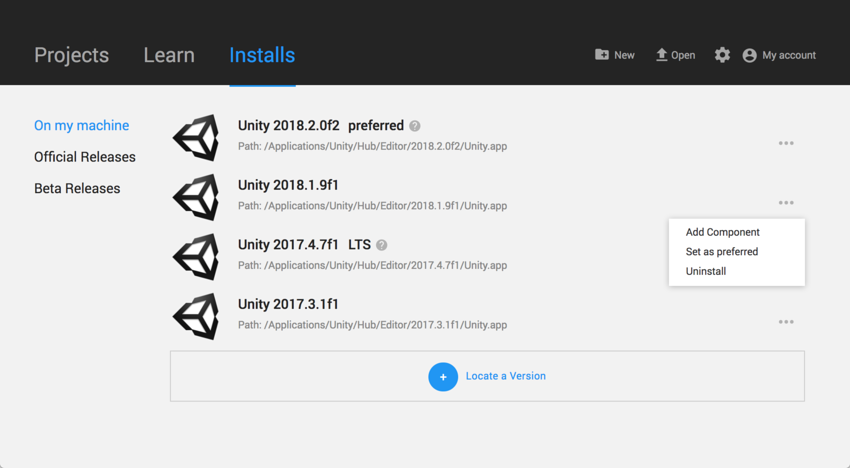Click the Unity 2017.3.1f1 logo icon
This screenshot has height=468, width=850.
click(x=196, y=316)
